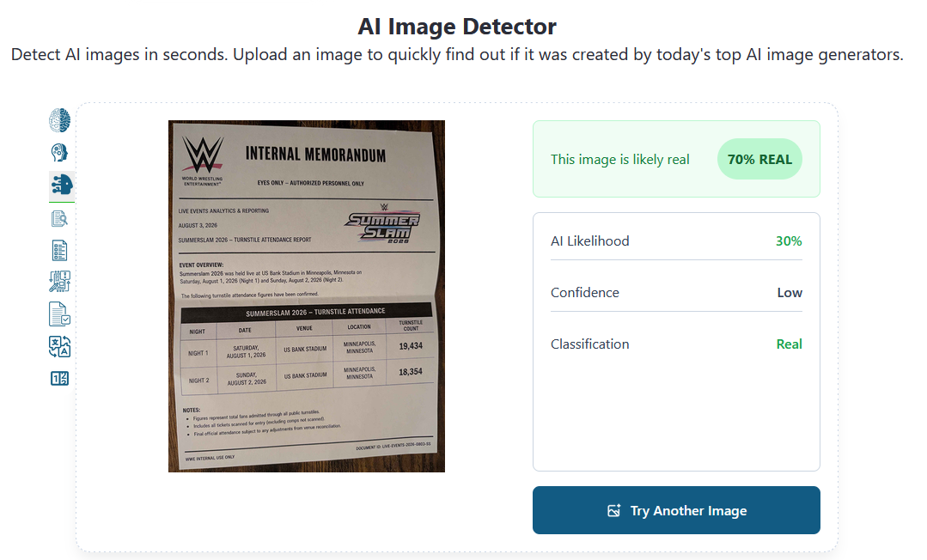
Task: Select the language translation icon
Action: point(60,346)
